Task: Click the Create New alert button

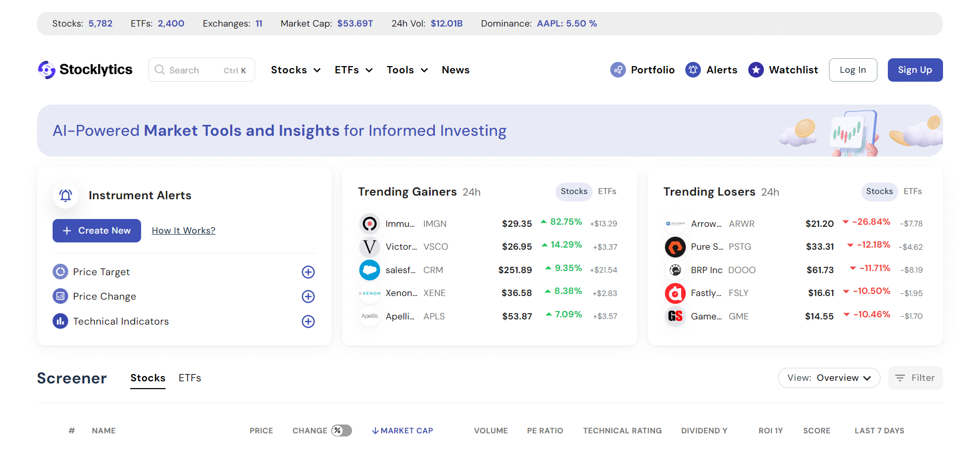Action: click(97, 231)
